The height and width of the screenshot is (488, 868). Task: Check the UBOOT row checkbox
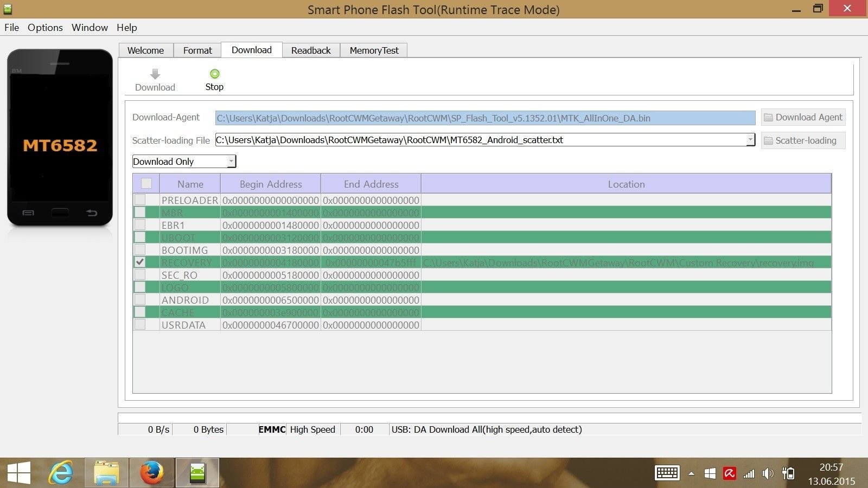pyautogui.click(x=140, y=237)
